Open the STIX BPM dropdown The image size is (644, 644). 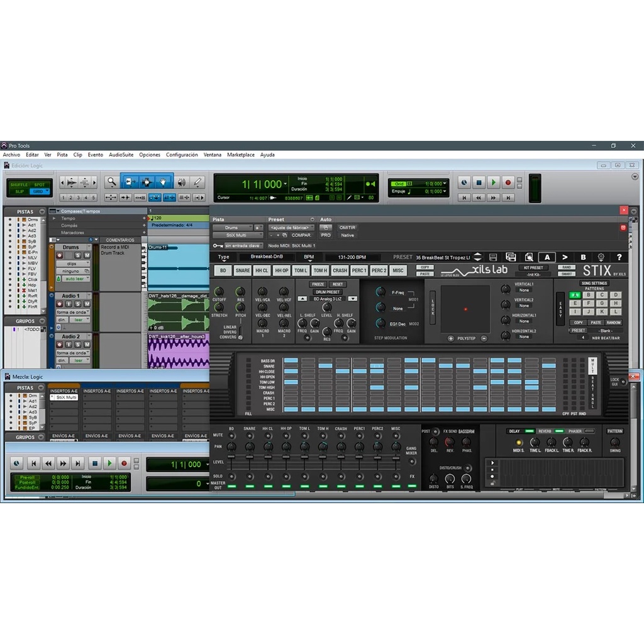click(x=308, y=257)
